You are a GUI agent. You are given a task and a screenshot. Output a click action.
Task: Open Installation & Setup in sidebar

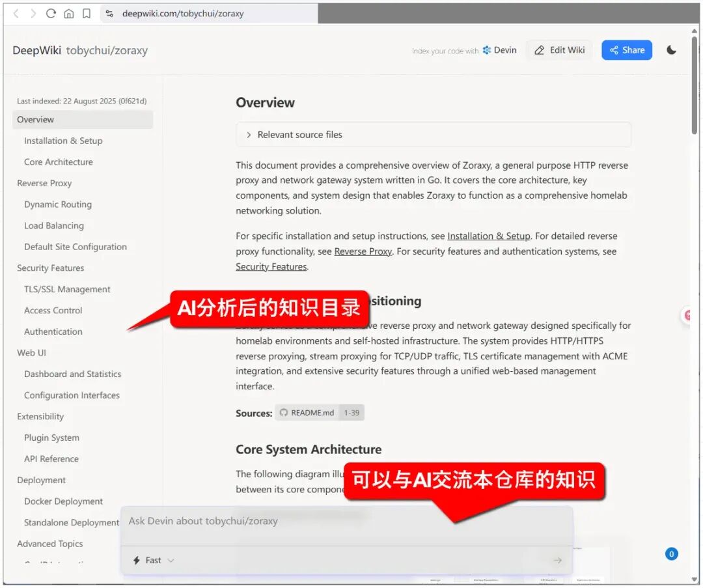[63, 141]
